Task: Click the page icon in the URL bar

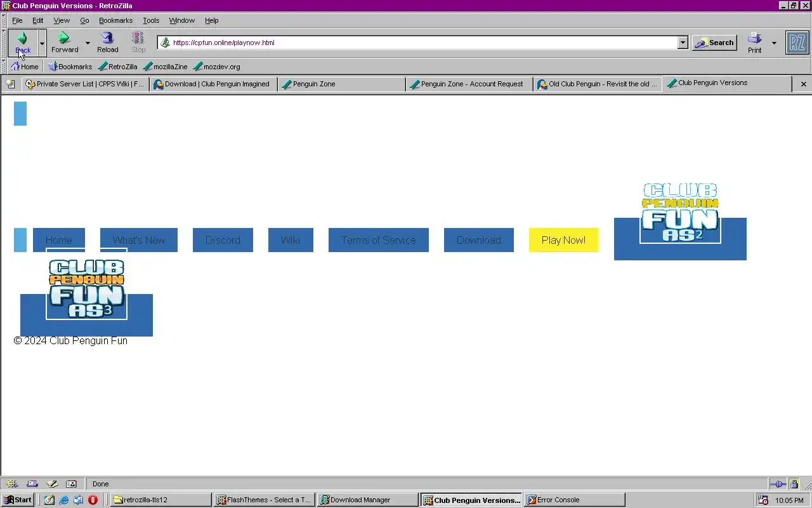Action: click(166, 43)
